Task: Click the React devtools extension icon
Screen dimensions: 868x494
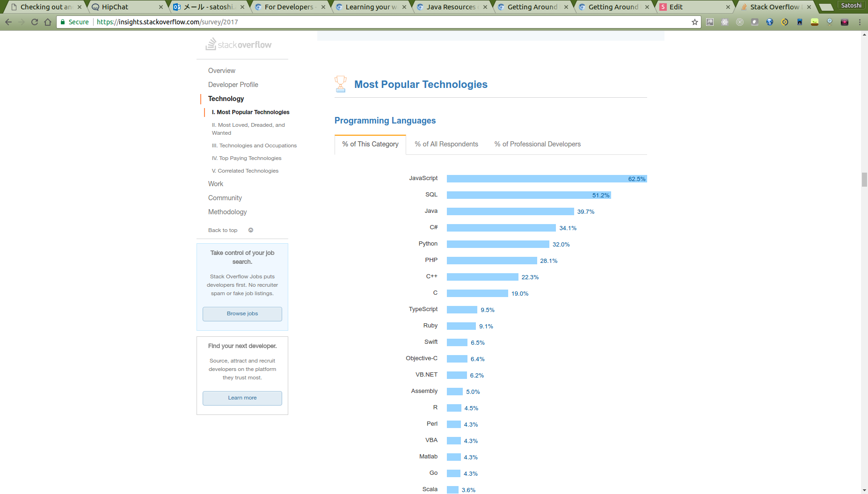Action: (725, 22)
